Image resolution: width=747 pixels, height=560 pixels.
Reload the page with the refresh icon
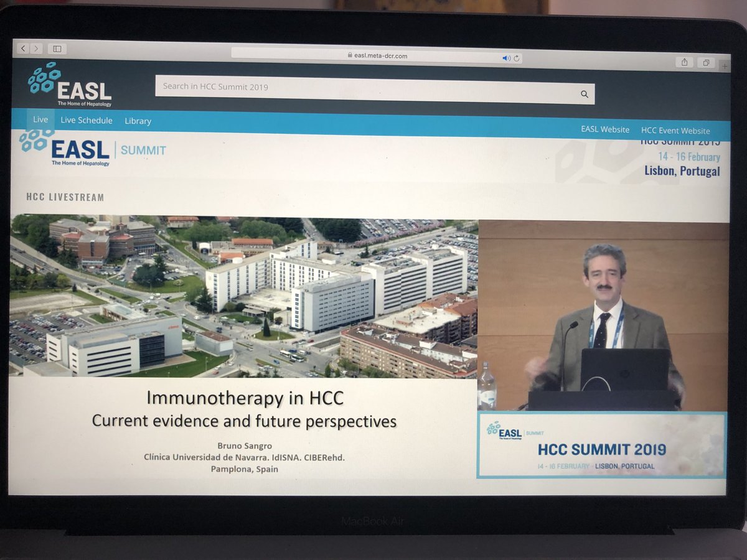517,59
